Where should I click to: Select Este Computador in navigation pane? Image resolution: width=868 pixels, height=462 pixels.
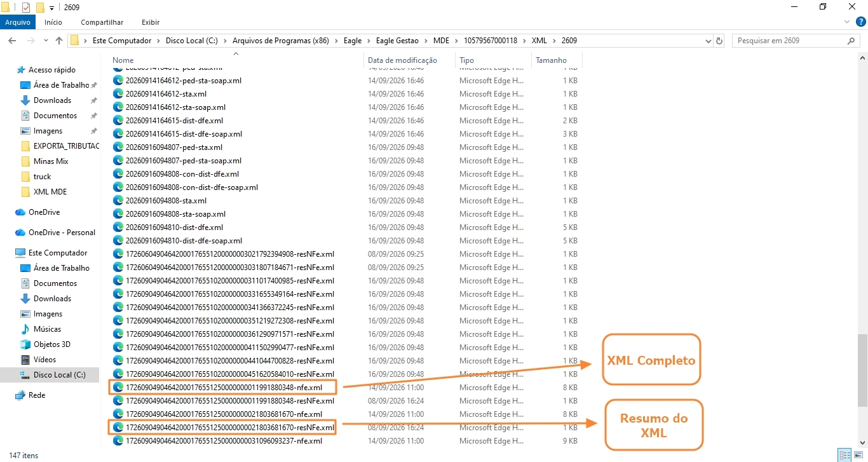[x=57, y=253]
